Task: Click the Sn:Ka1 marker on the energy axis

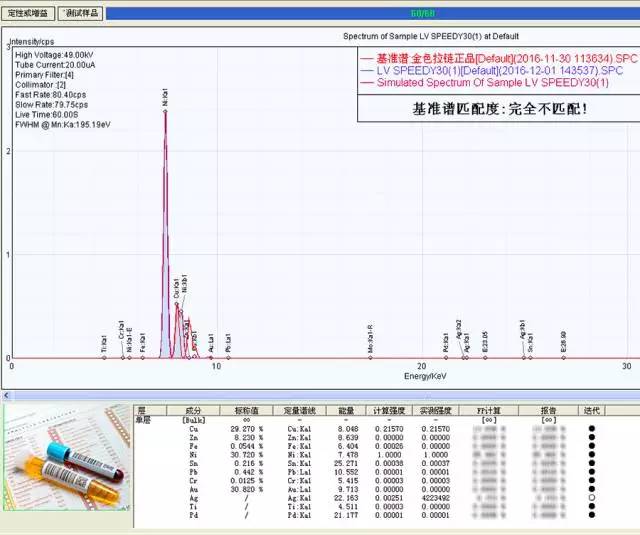Action: [x=530, y=357]
